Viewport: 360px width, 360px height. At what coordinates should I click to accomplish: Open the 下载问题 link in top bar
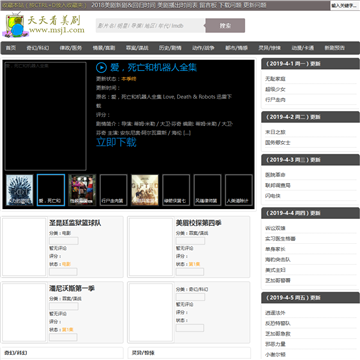point(230,5)
